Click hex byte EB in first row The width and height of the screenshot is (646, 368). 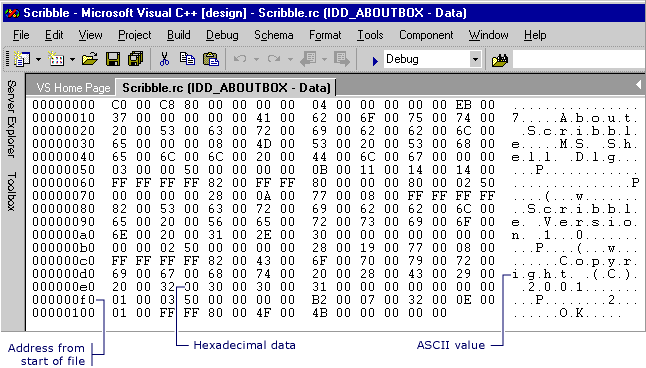(463, 105)
